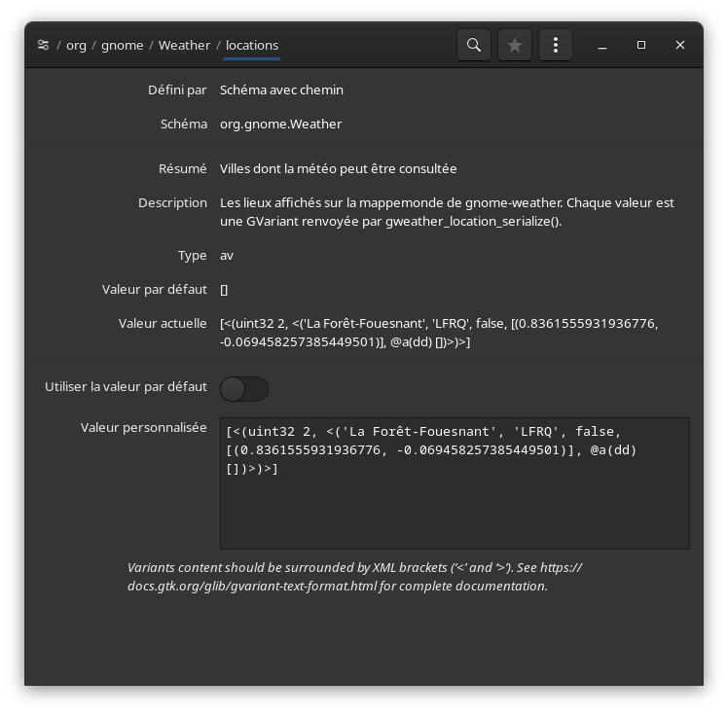Navigate to the 'org' path segment

coord(76,45)
